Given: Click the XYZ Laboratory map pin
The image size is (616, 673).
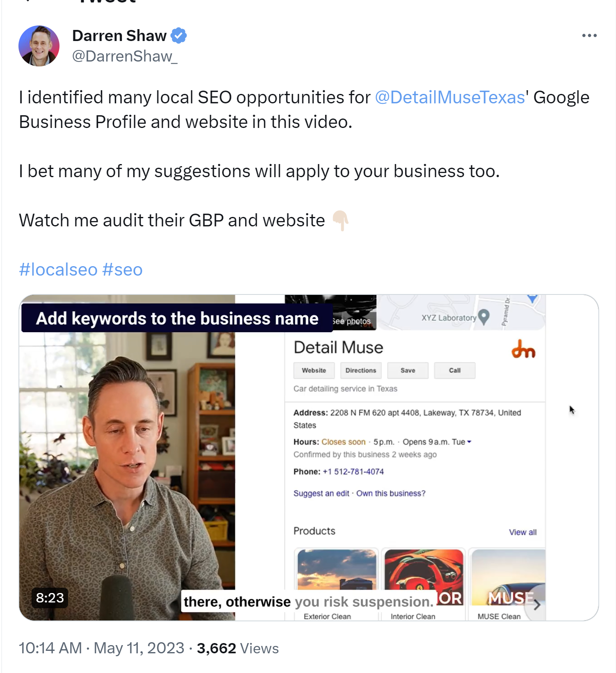Looking at the screenshot, I should pos(484,317).
